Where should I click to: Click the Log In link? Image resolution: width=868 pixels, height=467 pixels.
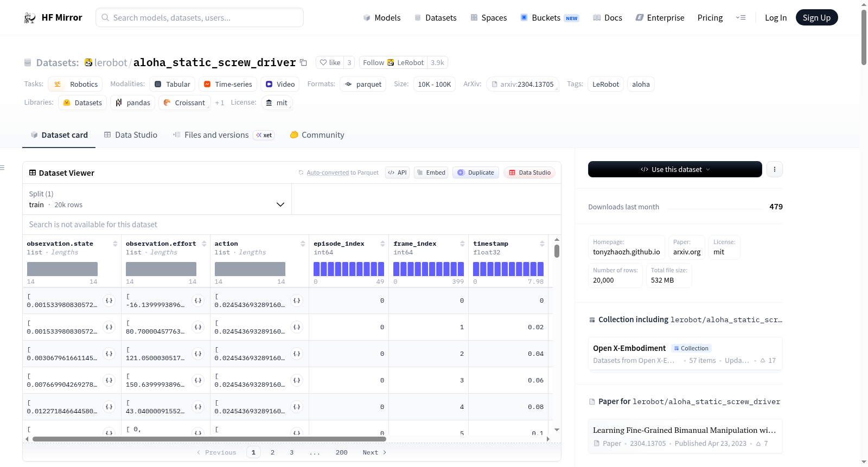[x=776, y=18]
